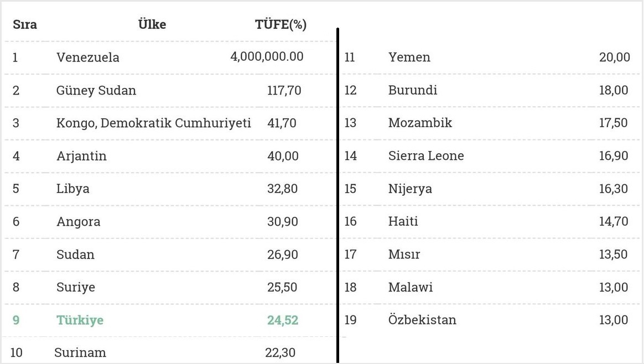
Task: Click Mısır in row 17
Action: click(x=404, y=254)
